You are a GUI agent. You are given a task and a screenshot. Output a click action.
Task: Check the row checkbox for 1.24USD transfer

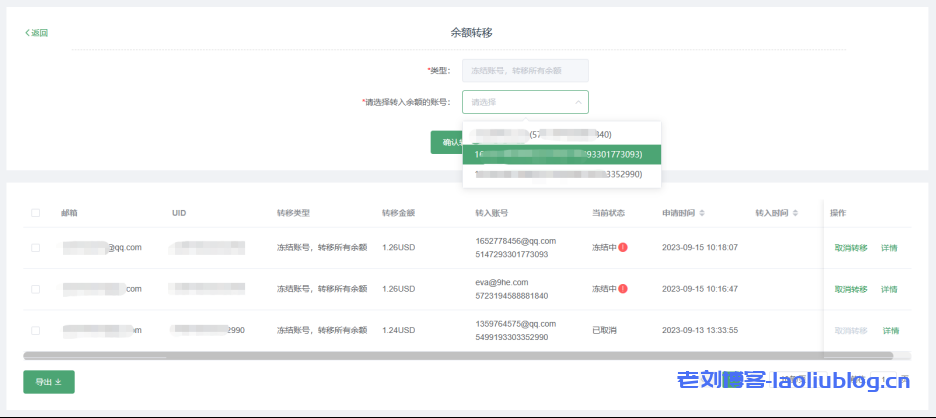36,330
